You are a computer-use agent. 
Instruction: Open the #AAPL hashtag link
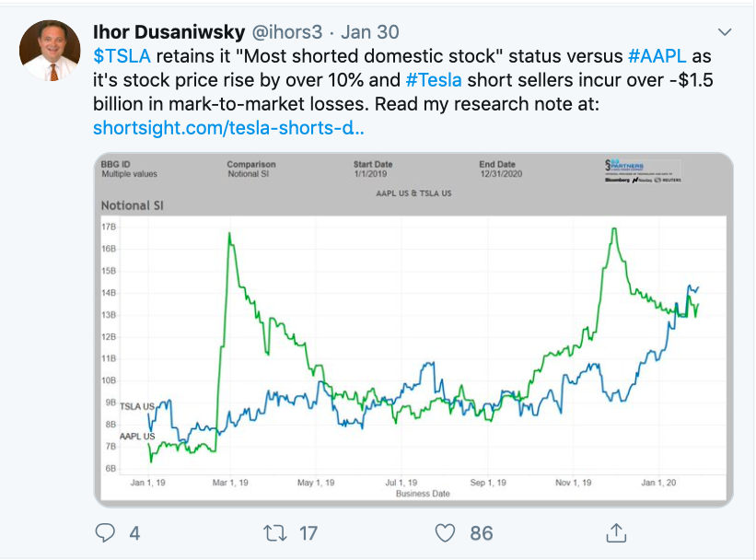coord(658,56)
